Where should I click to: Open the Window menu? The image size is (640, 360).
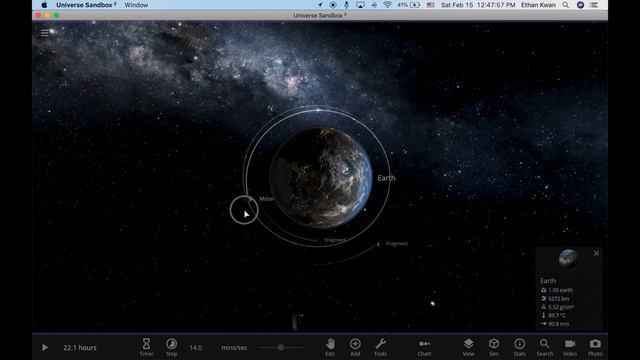coord(136,5)
